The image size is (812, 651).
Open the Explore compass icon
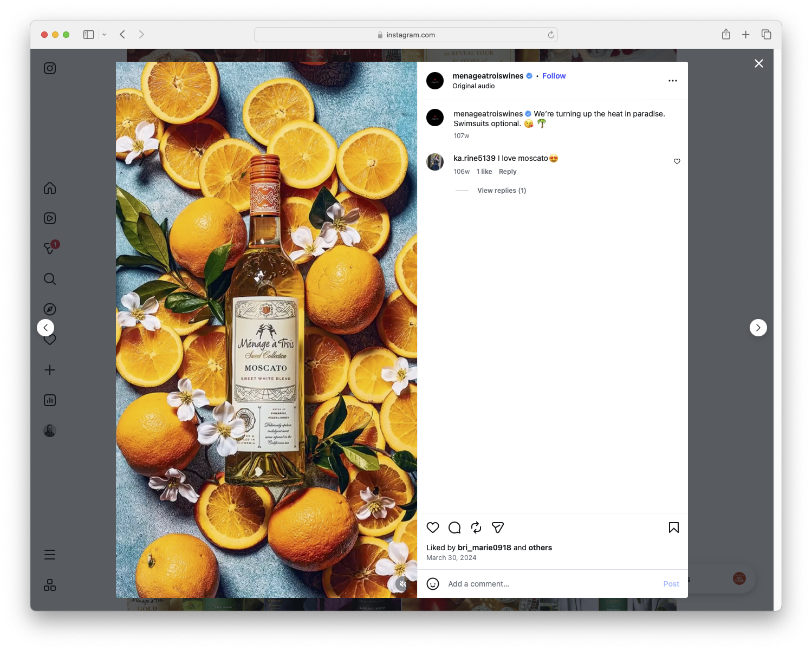tap(49, 309)
